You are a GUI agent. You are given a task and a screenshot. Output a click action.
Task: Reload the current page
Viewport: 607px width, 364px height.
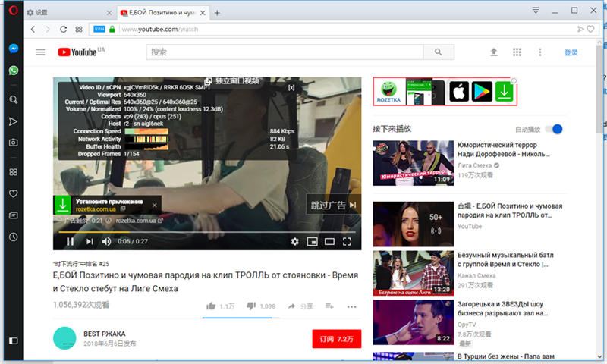(63, 29)
